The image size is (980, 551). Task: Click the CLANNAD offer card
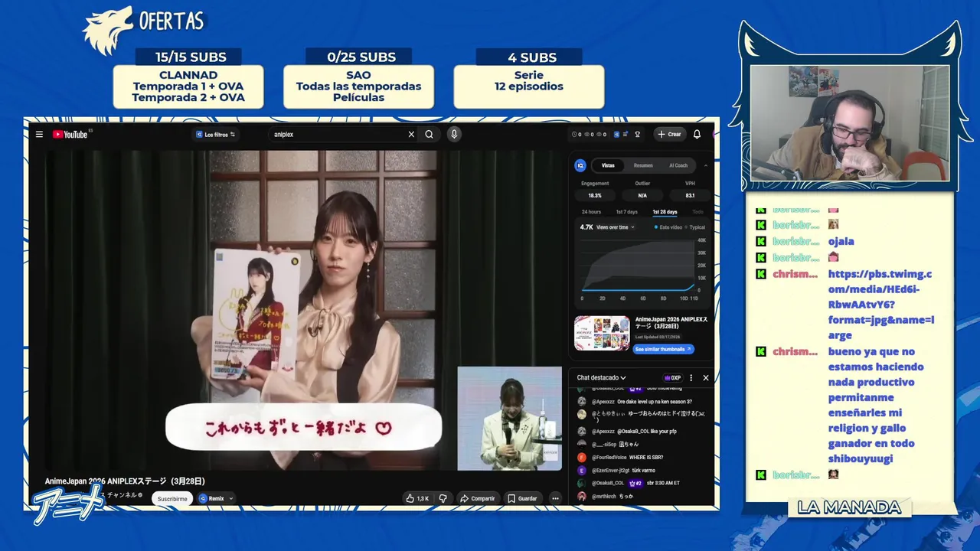point(188,86)
